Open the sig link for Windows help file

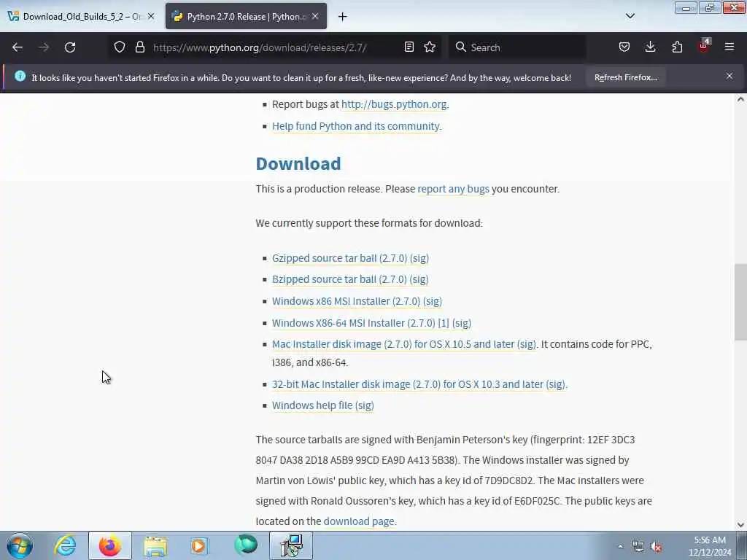[x=365, y=405]
